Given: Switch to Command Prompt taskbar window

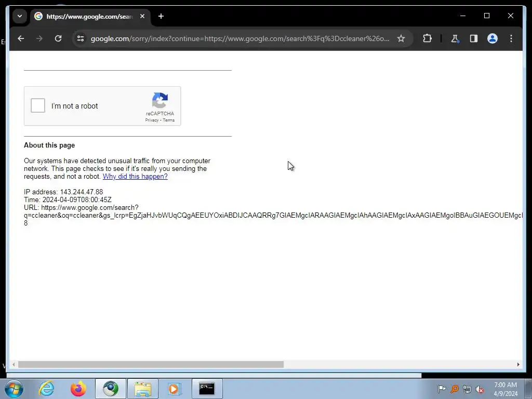Looking at the screenshot, I should click(x=207, y=389).
